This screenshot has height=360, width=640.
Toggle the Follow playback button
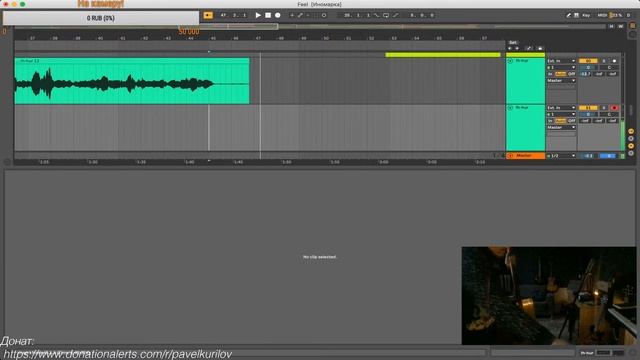[x=208, y=15]
